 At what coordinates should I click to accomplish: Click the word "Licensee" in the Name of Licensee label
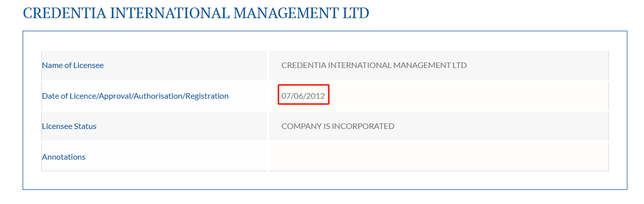[x=89, y=65]
